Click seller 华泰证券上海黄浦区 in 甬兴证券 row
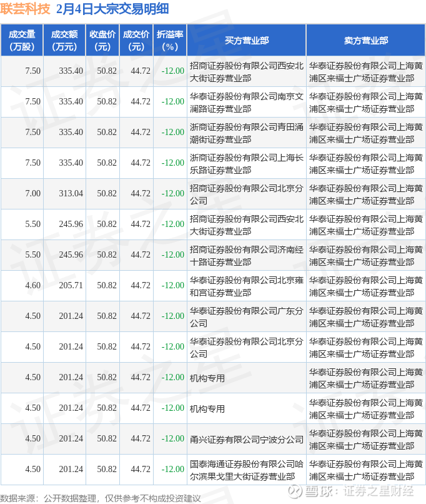 pos(366,440)
